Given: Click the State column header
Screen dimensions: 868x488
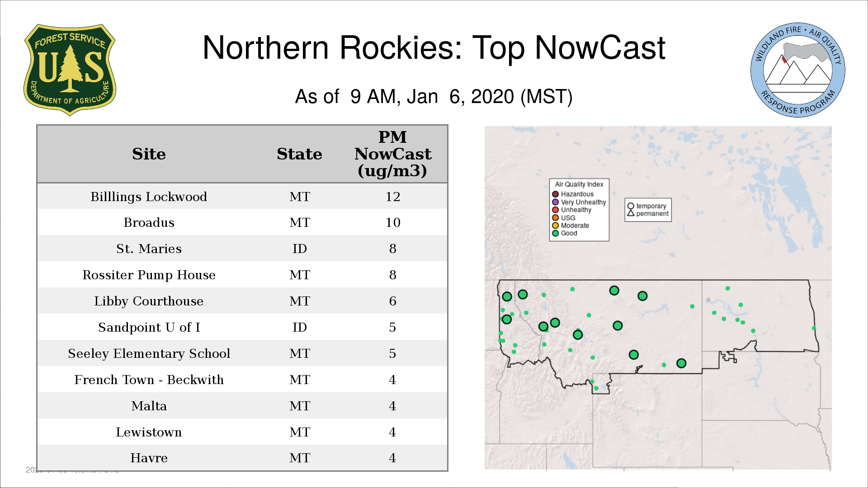Looking at the screenshot, I should tap(299, 154).
